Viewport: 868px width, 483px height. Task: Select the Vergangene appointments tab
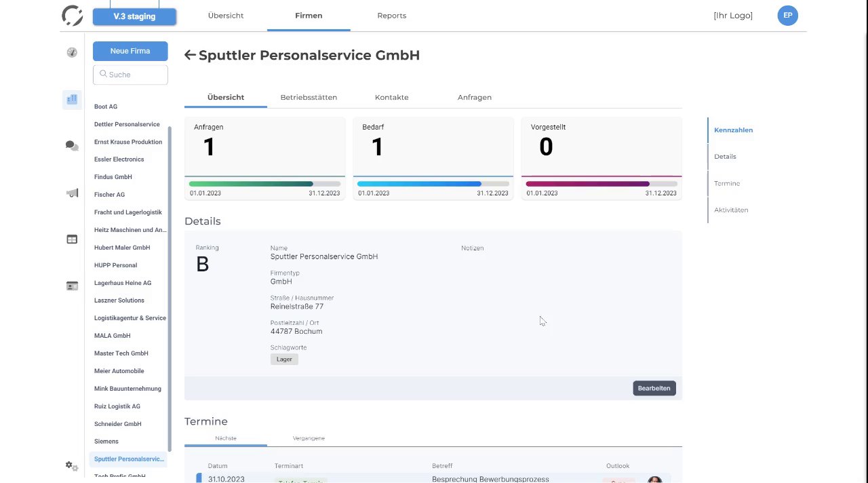pyautogui.click(x=309, y=438)
